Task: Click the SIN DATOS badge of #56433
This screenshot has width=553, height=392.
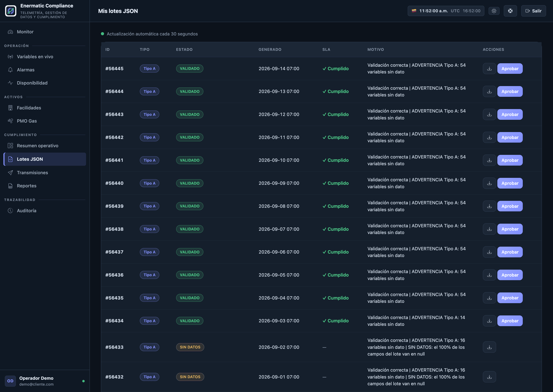Action: pos(190,347)
